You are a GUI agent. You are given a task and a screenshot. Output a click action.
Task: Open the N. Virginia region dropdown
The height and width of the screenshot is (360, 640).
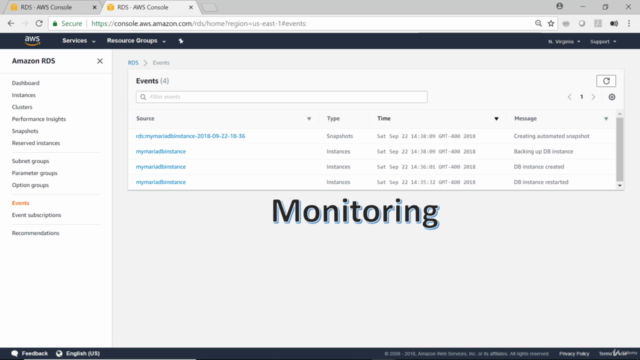point(564,42)
